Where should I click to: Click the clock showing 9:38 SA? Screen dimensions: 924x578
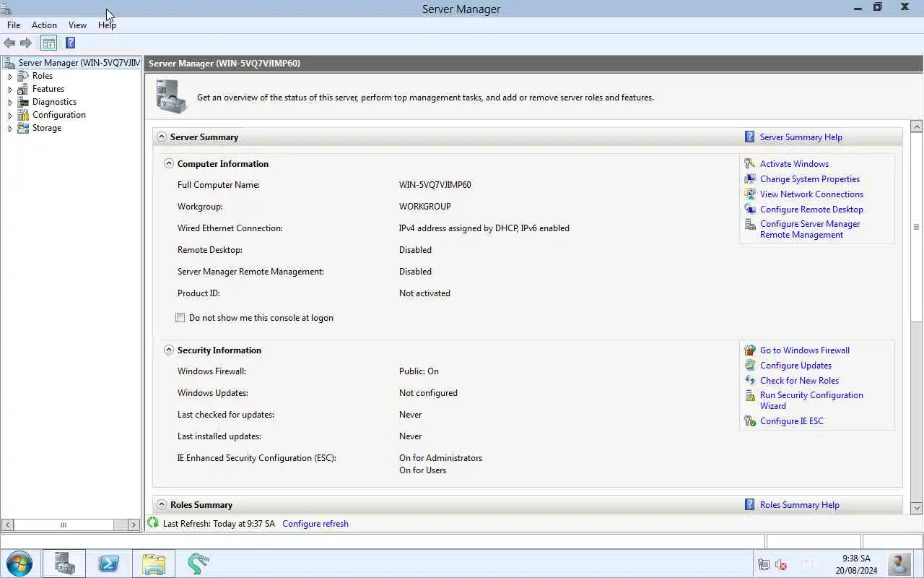[856, 558]
